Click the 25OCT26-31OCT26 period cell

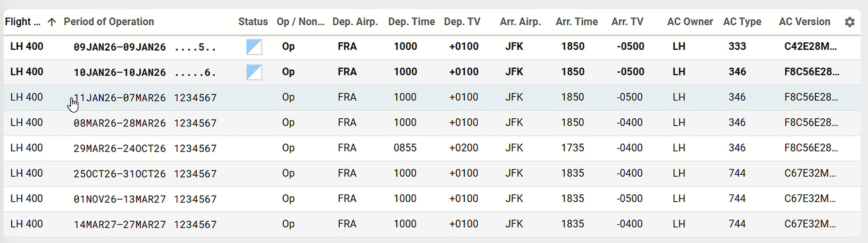120,174
